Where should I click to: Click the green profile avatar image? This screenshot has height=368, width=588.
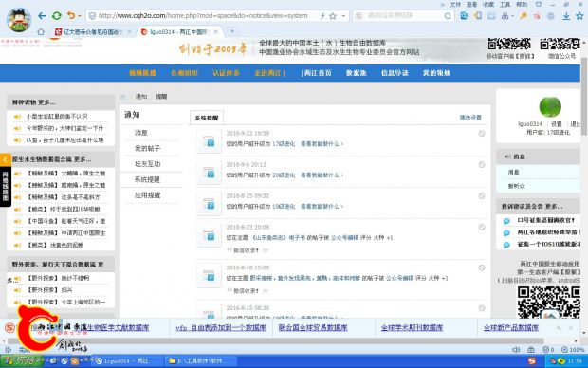550,107
